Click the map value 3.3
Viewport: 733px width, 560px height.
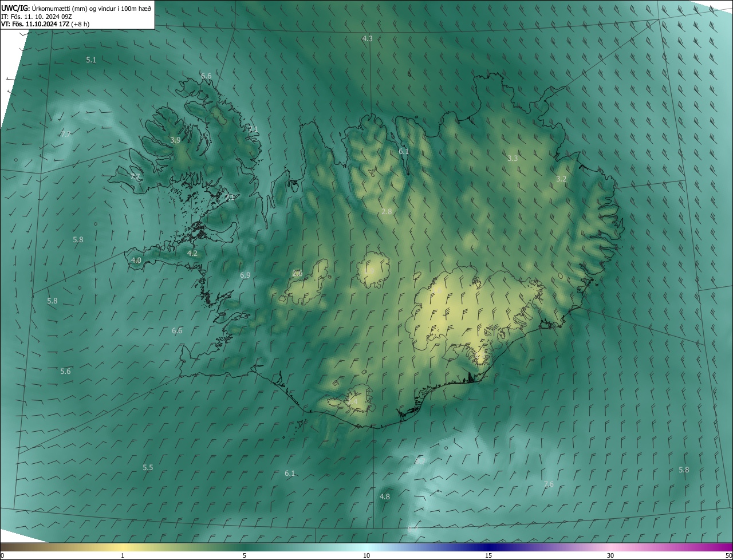click(x=513, y=159)
